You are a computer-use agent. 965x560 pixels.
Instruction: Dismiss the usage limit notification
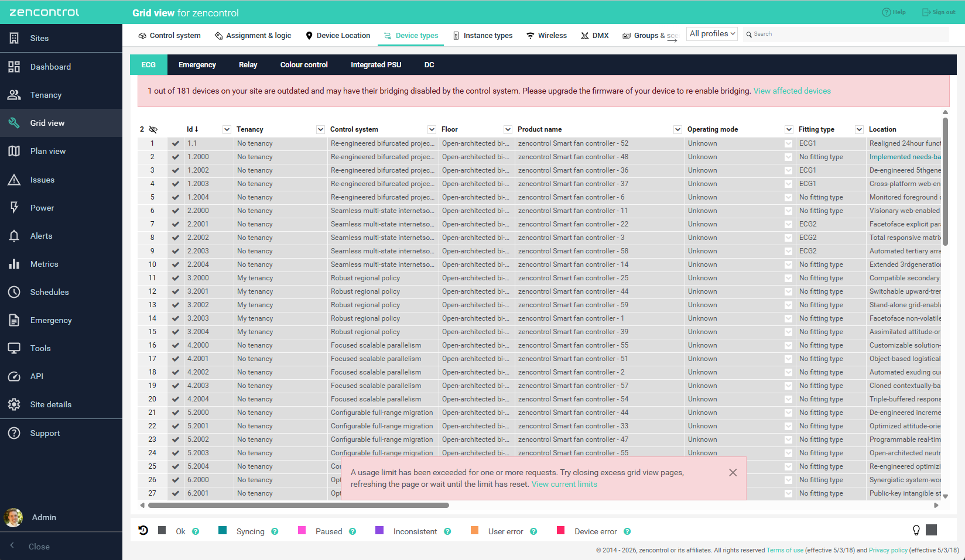pos(733,473)
